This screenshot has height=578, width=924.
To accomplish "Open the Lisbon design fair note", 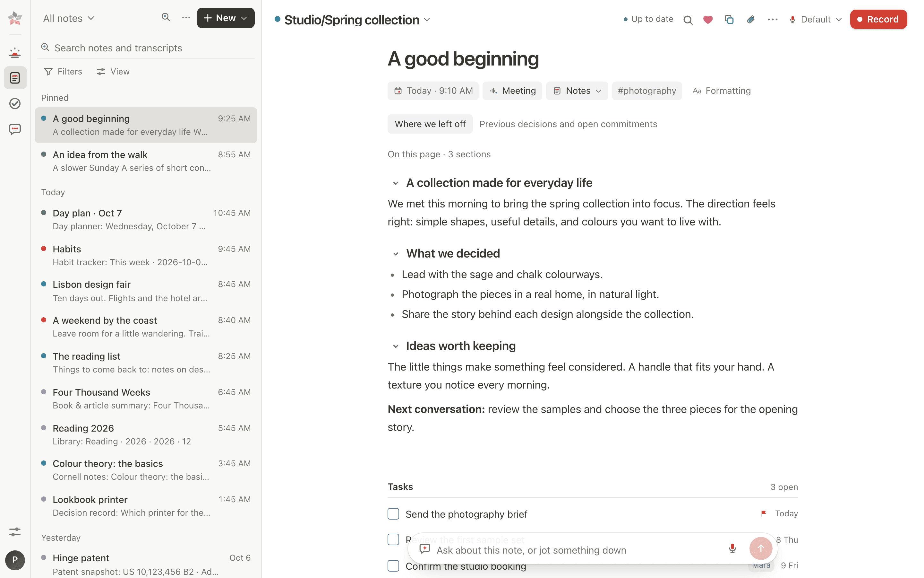I will 146,291.
